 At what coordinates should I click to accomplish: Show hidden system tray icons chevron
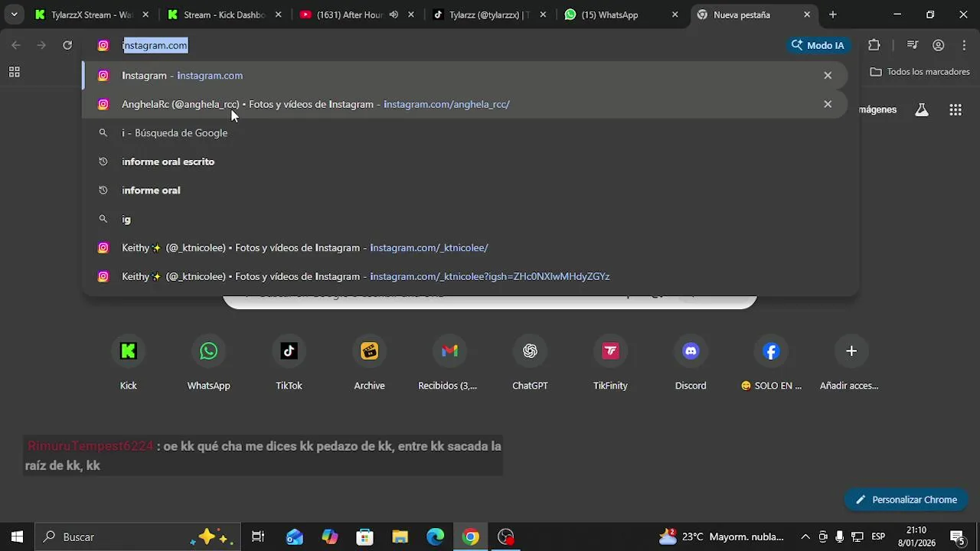pyautogui.click(x=805, y=537)
